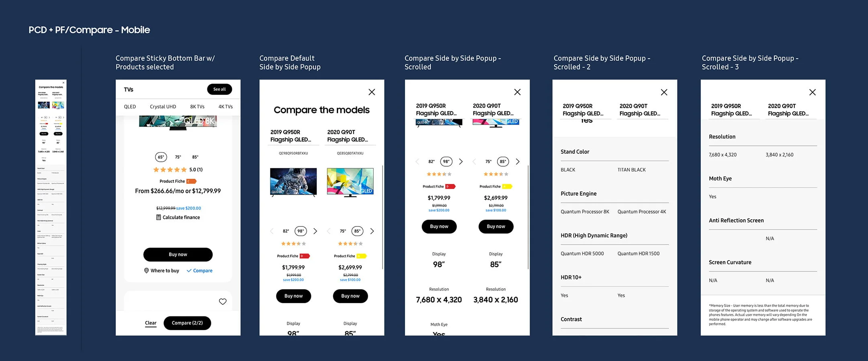Click the Where to buy location pin

click(146, 271)
